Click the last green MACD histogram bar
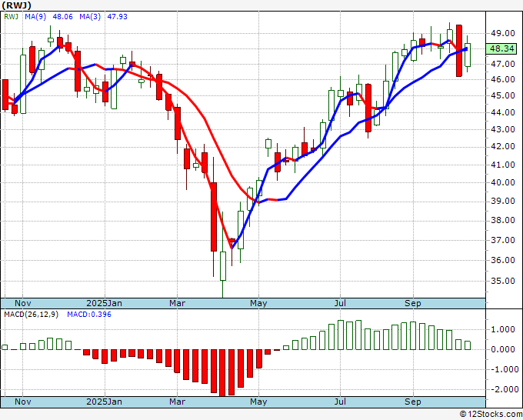Viewport: 523px width, 420px height. (468, 345)
